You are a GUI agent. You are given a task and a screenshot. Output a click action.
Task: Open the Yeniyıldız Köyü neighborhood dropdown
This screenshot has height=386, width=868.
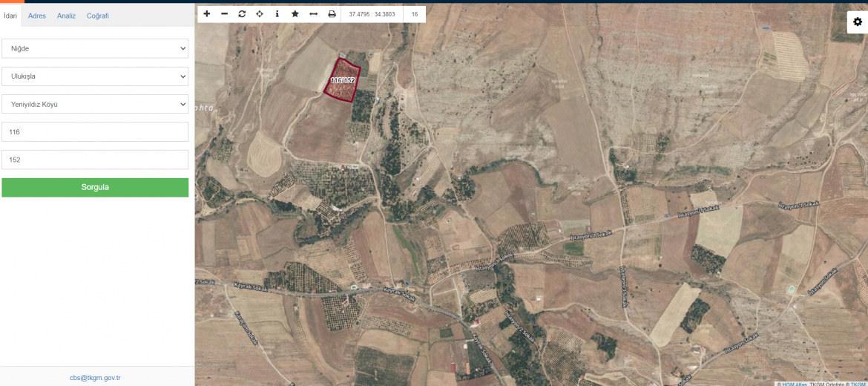[95, 104]
